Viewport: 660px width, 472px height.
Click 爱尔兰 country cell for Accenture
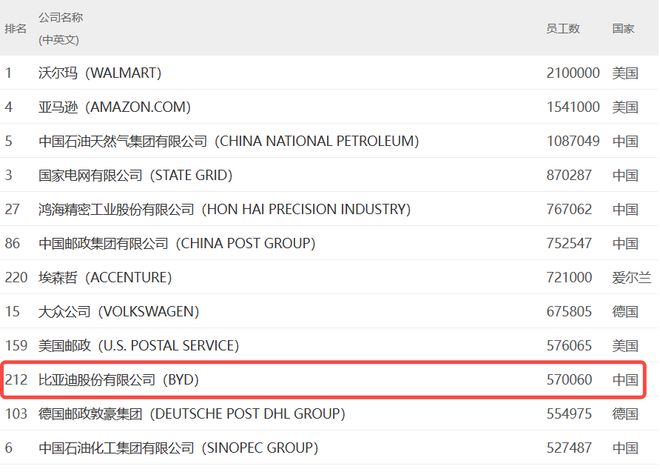point(625,277)
